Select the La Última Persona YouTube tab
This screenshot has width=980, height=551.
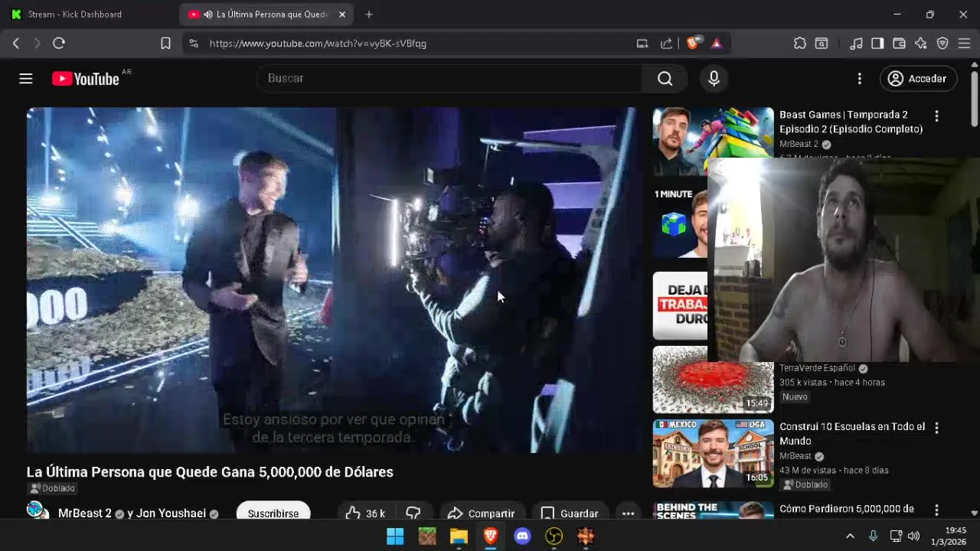[x=265, y=14]
